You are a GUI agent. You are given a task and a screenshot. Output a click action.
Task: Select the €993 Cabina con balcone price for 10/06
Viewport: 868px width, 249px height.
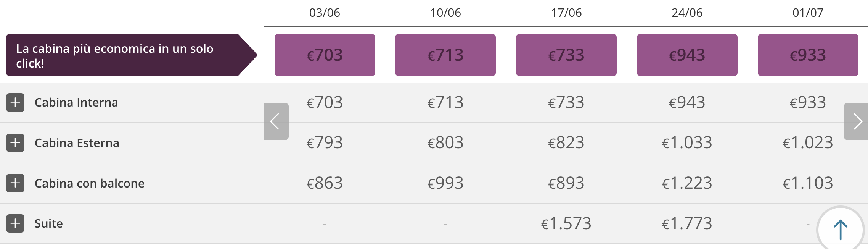pyautogui.click(x=445, y=183)
